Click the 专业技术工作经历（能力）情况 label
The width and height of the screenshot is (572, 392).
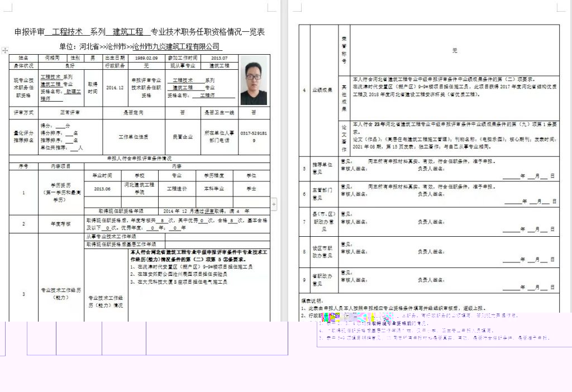[106, 302]
